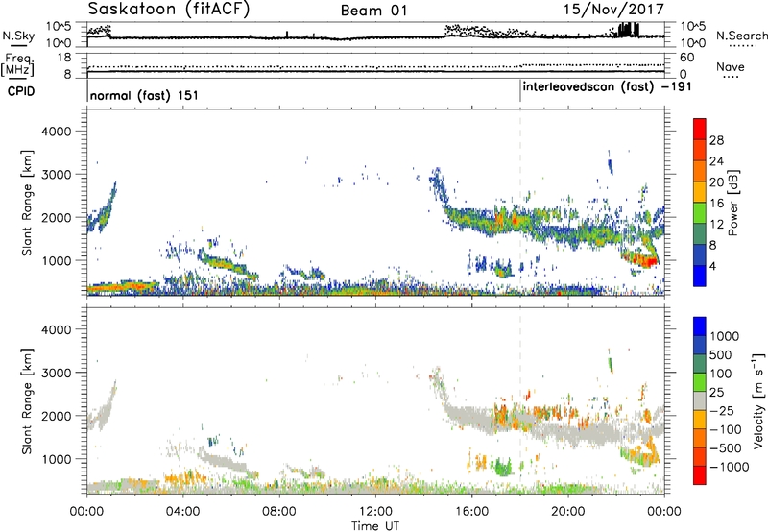Click the "-25" Velocity colorbar tick label
The width and height of the screenshot is (768, 532).
[722, 411]
